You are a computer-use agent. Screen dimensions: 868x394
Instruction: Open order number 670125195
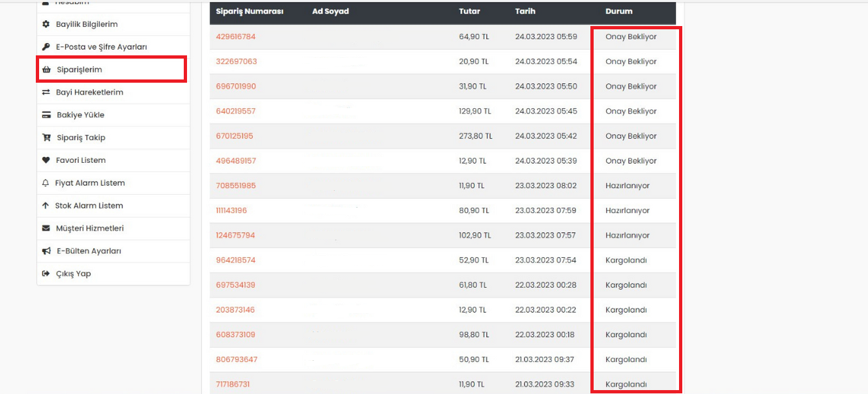235,136
